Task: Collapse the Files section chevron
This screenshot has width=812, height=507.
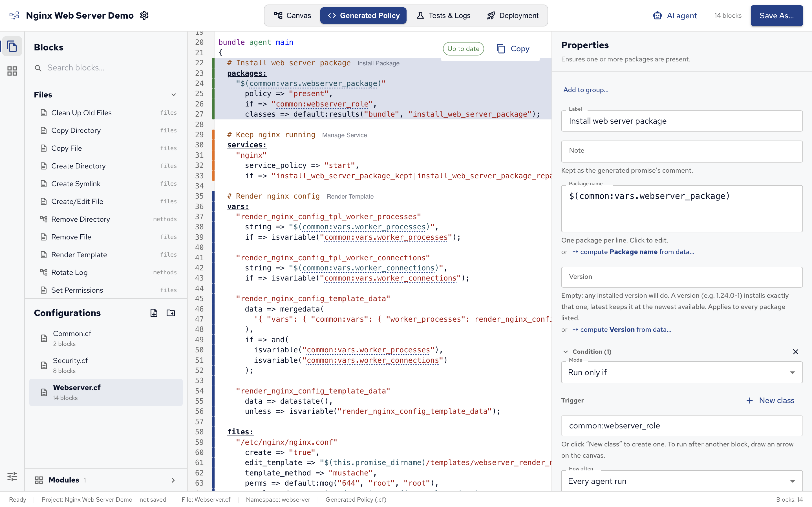Action: point(173,95)
